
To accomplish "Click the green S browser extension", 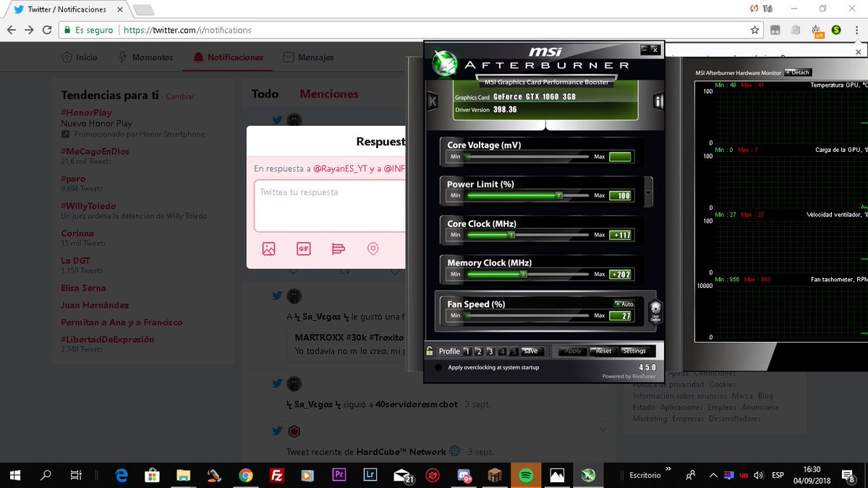I will (836, 30).
